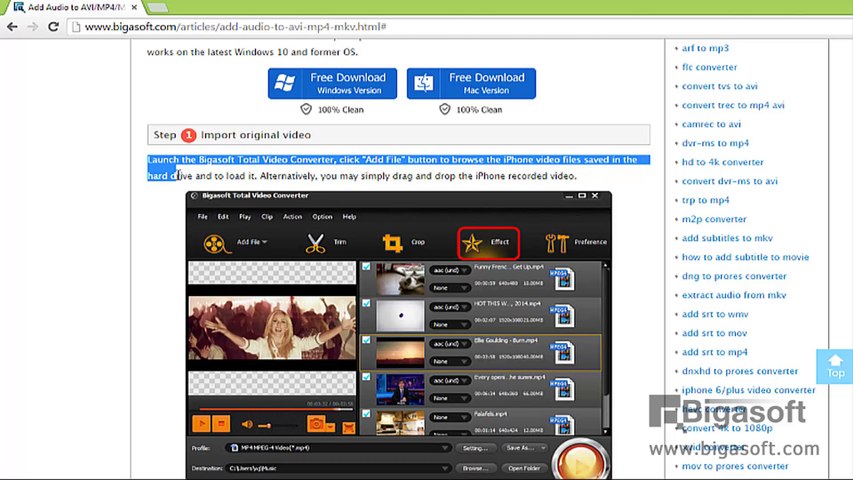This screenshot has height=480, width=853.
Task: Seek on the preview progress bar
Action: coord(275,409)
